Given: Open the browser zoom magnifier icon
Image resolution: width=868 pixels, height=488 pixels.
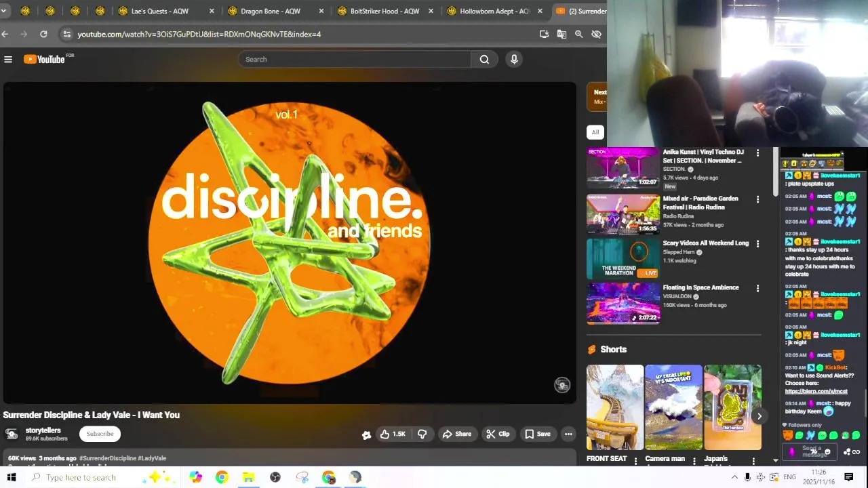Looking at the screenshot, I should (x=579, y=34).
